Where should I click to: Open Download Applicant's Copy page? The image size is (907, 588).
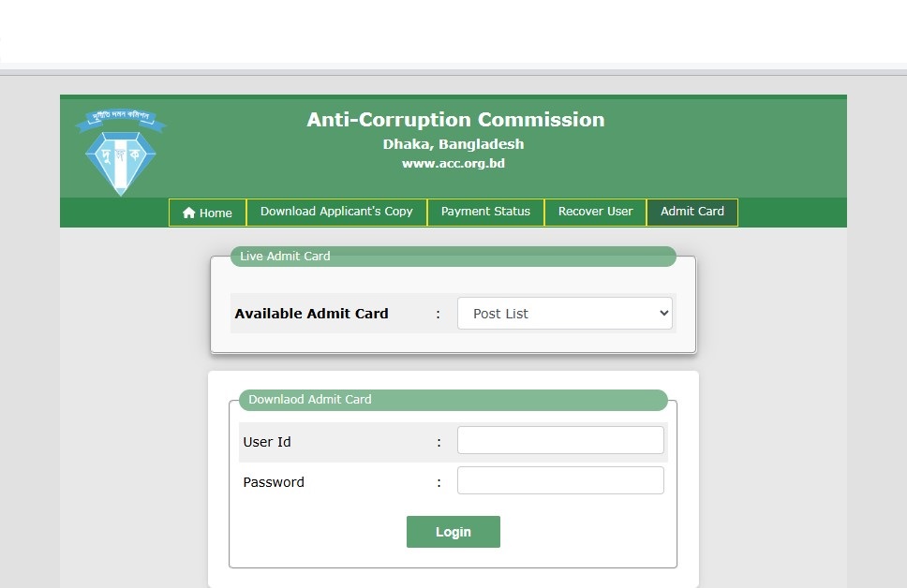336,212
